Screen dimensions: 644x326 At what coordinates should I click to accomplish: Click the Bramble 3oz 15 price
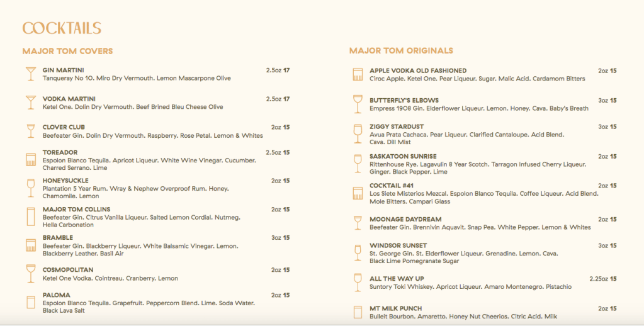click(280, 238)
